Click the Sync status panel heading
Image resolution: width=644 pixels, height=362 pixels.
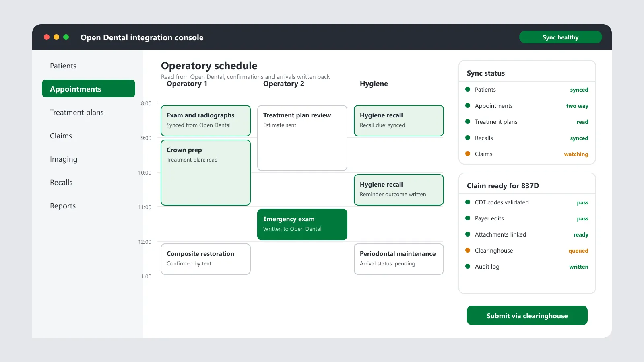[x=486, y=73]
